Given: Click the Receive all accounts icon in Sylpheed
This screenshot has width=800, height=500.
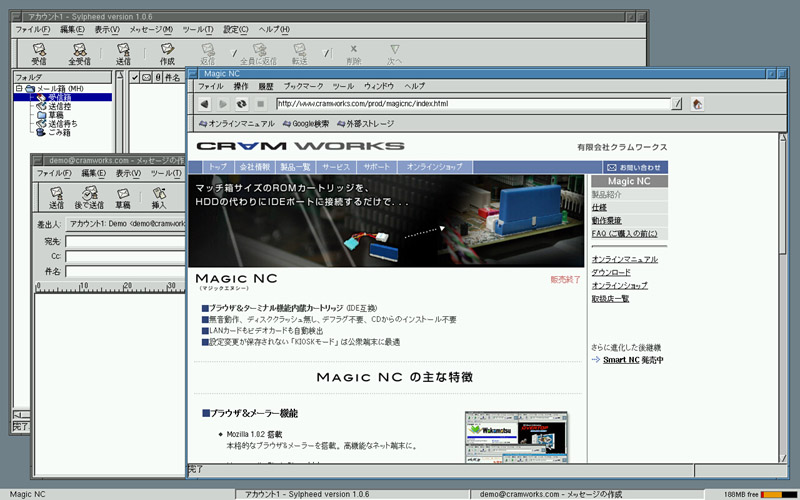Looking at the screenshot, I should (79, 54).
